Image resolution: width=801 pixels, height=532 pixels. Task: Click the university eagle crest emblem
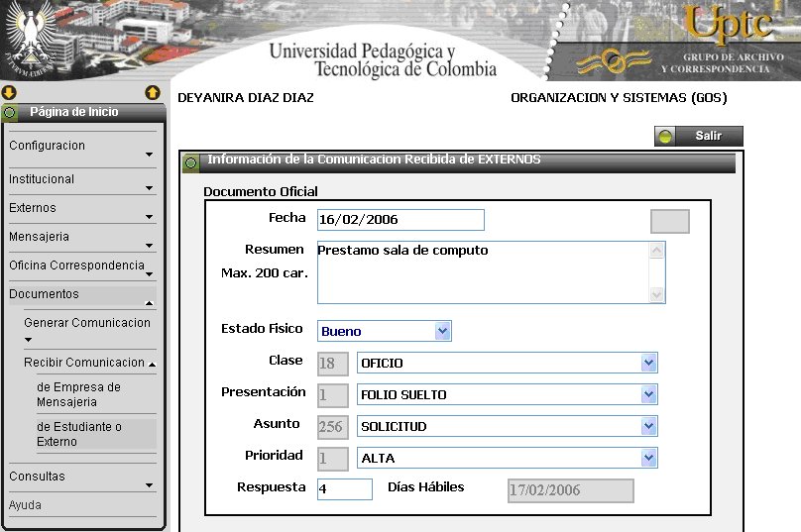32,39
